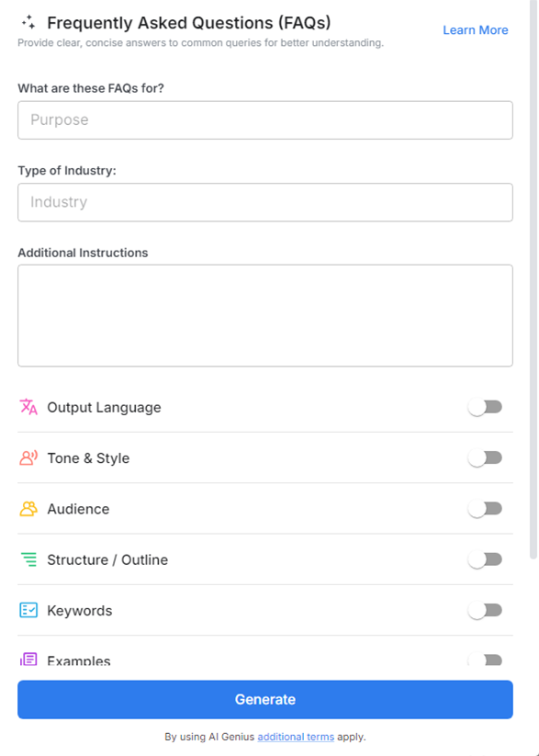Switch on the Structure / Outline option

(x=486, y=559)
